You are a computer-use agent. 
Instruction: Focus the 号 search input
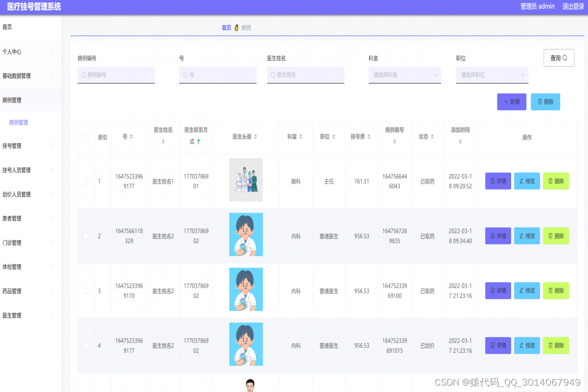click(218, 75)
